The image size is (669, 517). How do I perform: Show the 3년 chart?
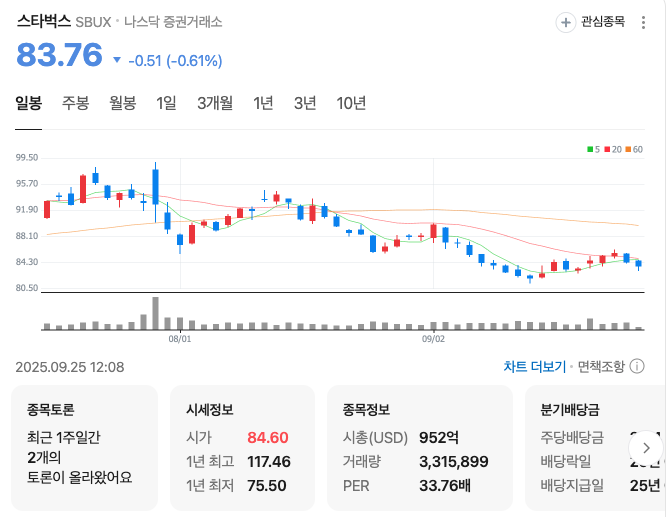(305, 103)
